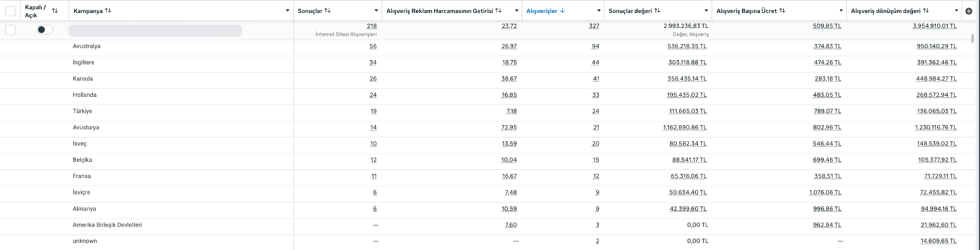Sort by Alışveriş Başına Ücret arrows
Viewport: 980px width, 250px height.
pyautogui.click(x=782, y=10)
